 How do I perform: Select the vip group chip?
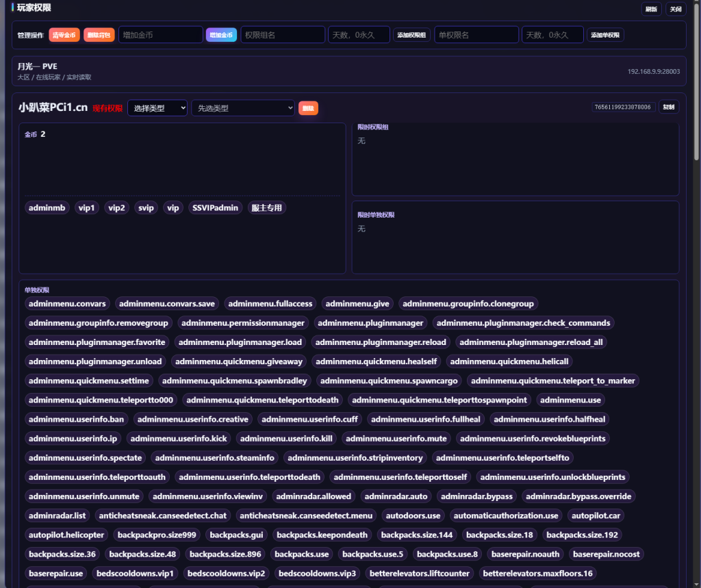[173, 208]
